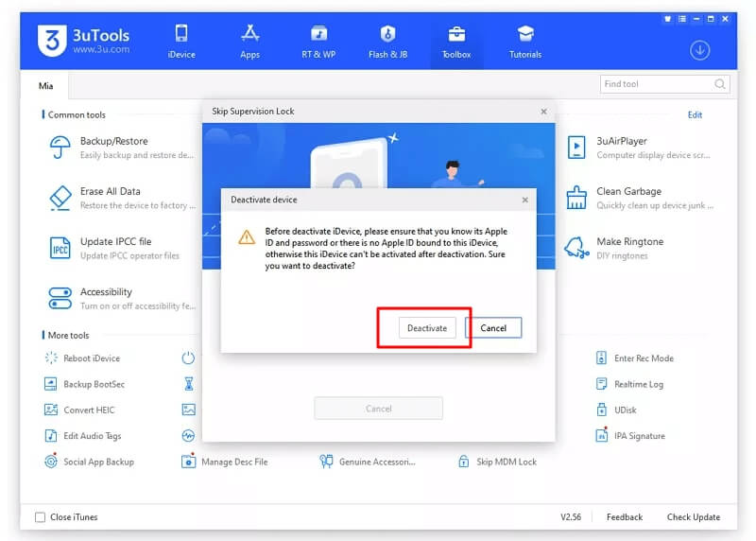The image size is (756, 541).
Task: Click the Backup/Restore title text
Action: pos(113,141)
